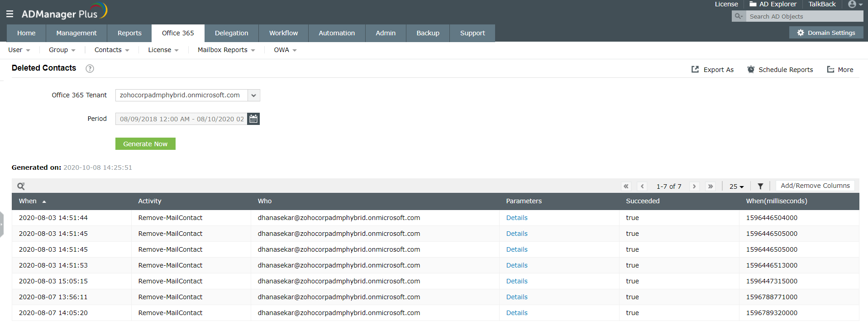Open Details for the 14:05:20 entry
868x330 pixels.
click(x=517, y=313)
